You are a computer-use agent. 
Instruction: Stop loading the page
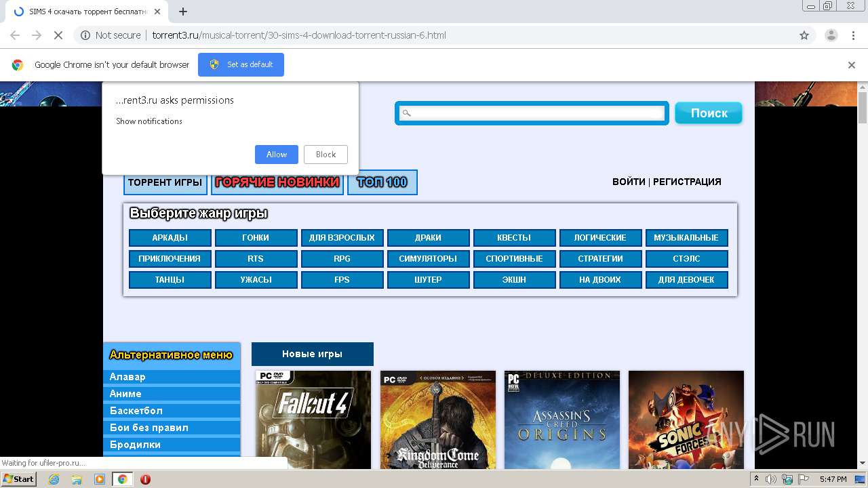point(58,35)
